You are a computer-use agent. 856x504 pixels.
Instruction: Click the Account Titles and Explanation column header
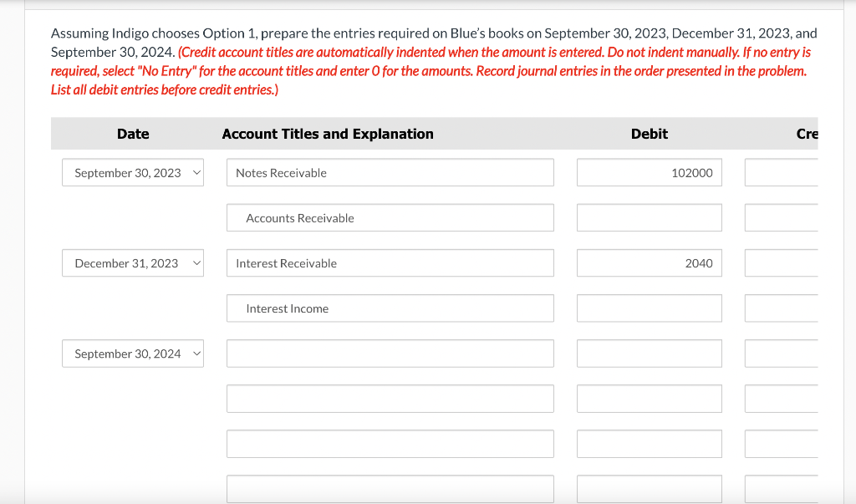(328, 134)
